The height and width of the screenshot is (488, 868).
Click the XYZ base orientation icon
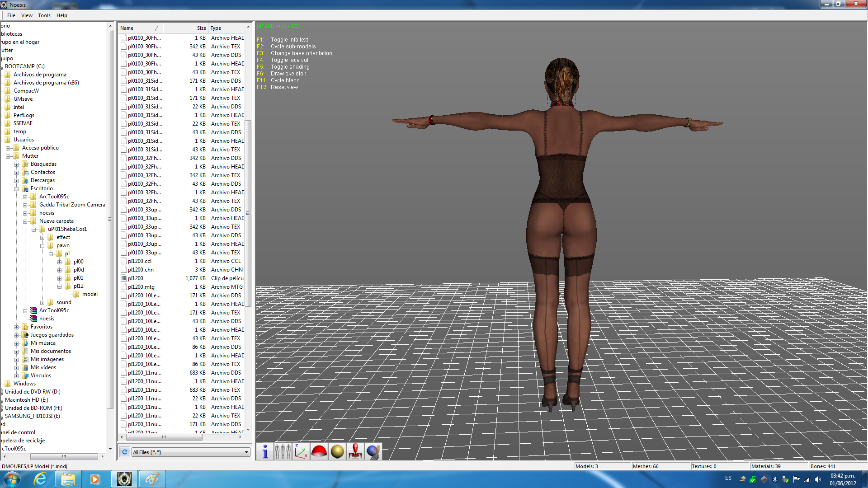301,451
